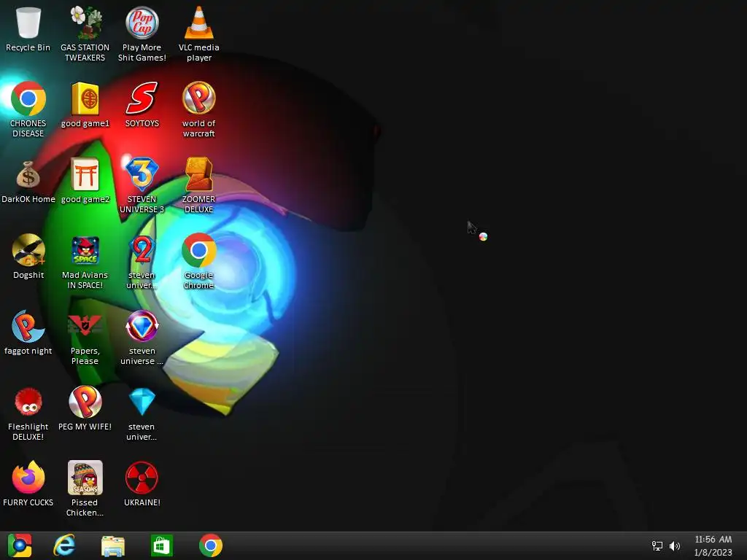Open the network status tray icon
Viewport: 747px width, 560px height.
(x=657, y=545)
